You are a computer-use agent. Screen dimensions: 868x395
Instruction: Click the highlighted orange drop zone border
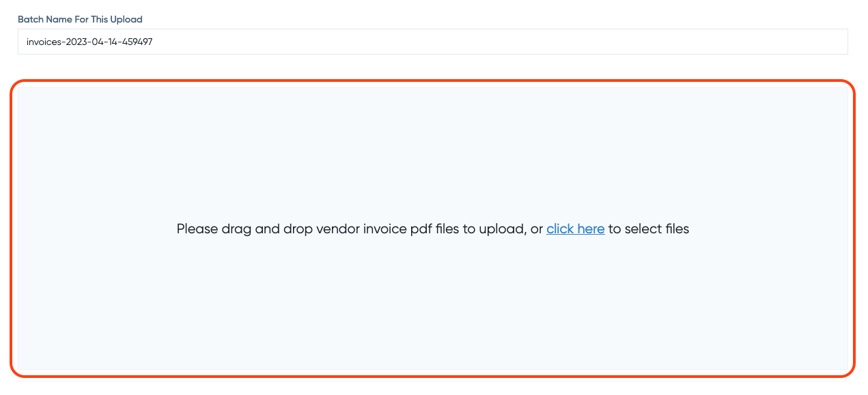coord(434,83)
